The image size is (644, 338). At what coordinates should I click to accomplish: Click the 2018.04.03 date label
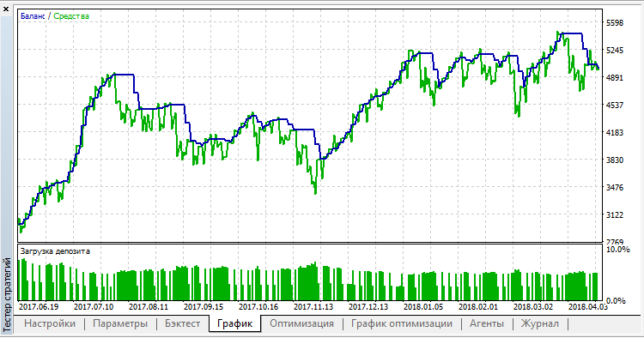pyautogui.click(x=587, y=307)
